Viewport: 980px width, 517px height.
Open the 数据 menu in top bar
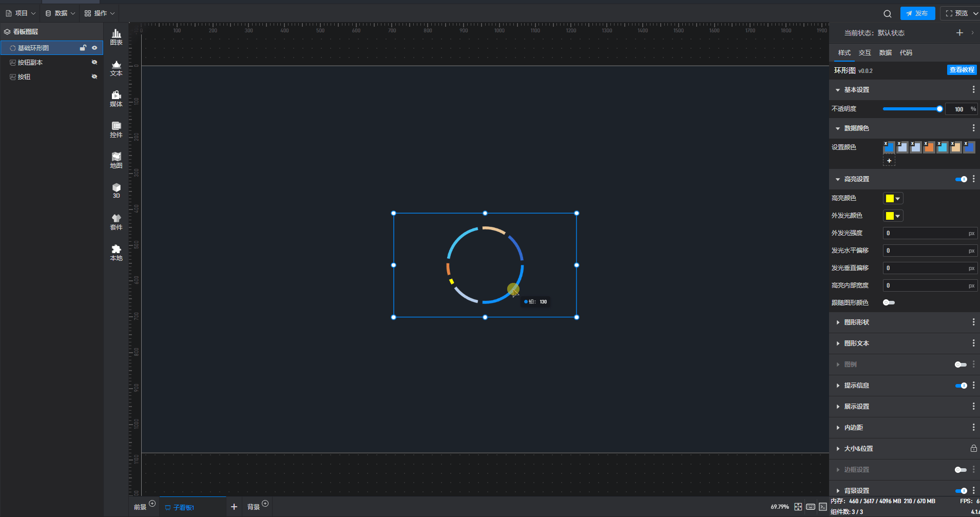(x=60, y=13)
